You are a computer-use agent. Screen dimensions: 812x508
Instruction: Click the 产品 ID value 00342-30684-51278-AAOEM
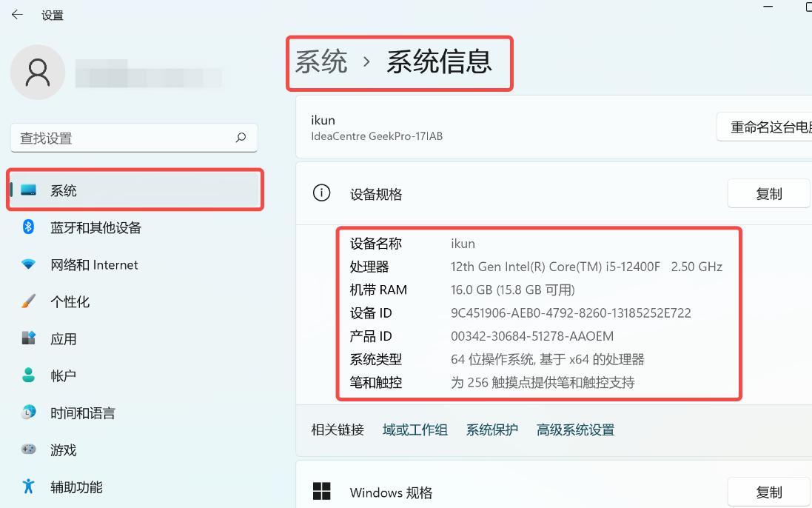click(532, 337)
